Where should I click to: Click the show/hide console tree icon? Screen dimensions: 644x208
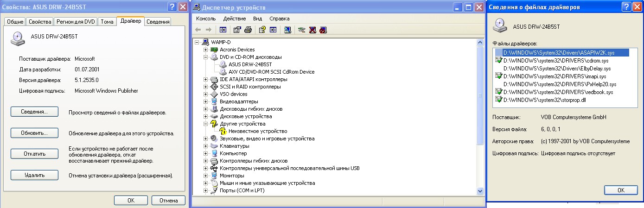coord(223,30)
